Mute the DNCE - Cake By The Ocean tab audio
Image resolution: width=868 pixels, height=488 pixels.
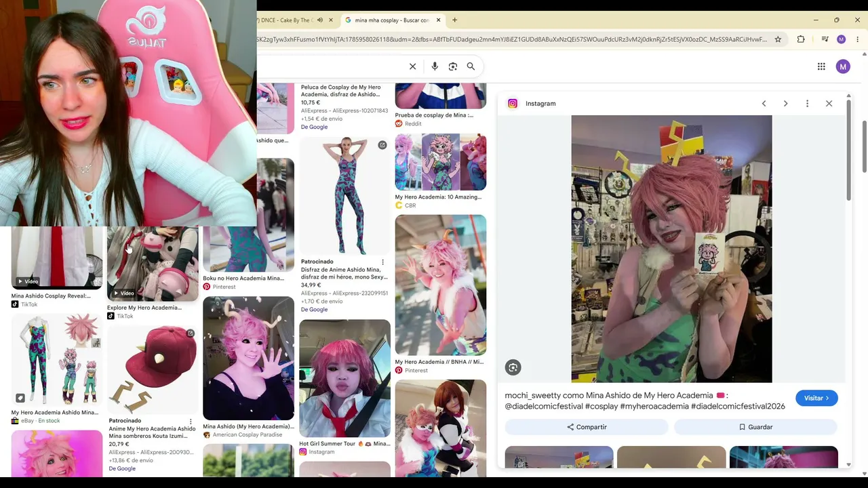[x=320, y=20]
